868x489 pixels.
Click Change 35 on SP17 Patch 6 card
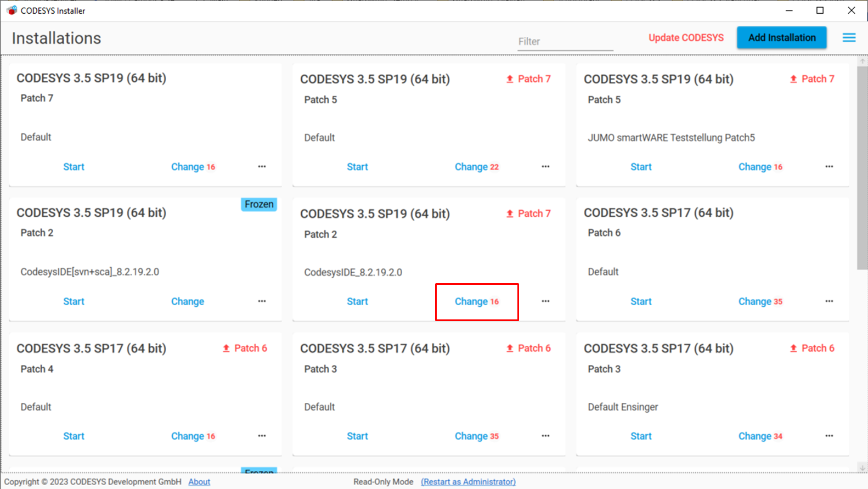pyautogui.click(x=760, y=301)
